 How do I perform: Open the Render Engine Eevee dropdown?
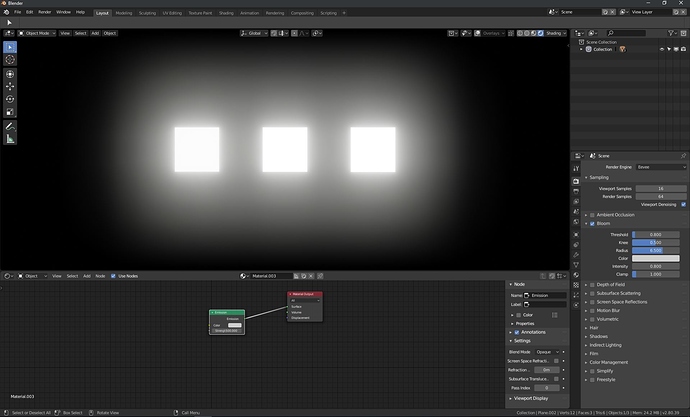tap(661, 167)
